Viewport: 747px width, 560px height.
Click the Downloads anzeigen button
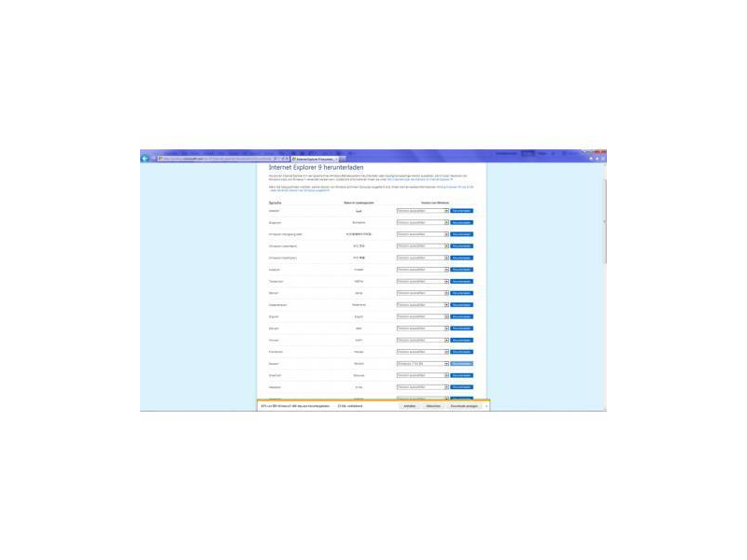coord(464,406)
